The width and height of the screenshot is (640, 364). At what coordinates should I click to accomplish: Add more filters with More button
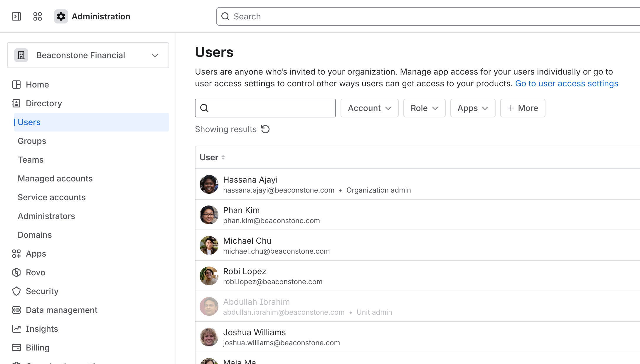click(x=523, y=108)
